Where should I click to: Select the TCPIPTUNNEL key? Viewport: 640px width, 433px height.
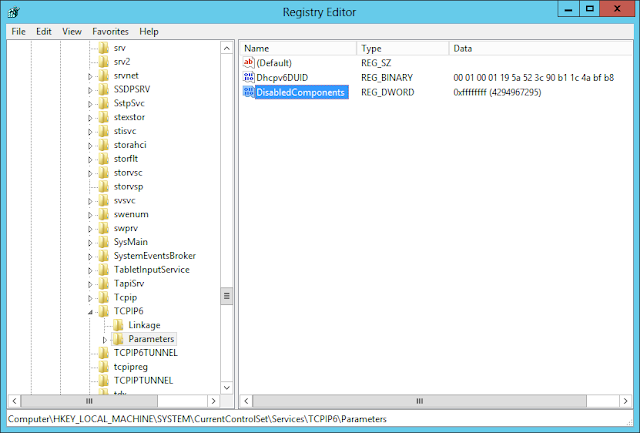tap(143, 380)
